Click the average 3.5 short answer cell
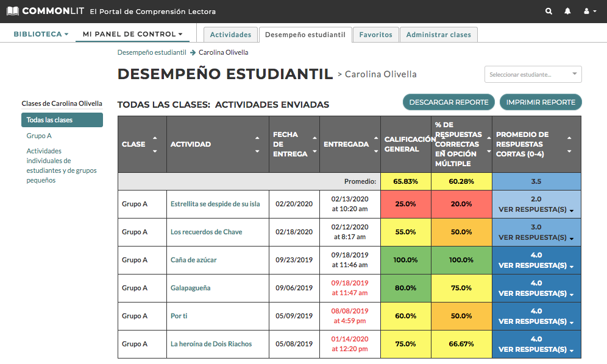607x364 pixels. (536, 181)
